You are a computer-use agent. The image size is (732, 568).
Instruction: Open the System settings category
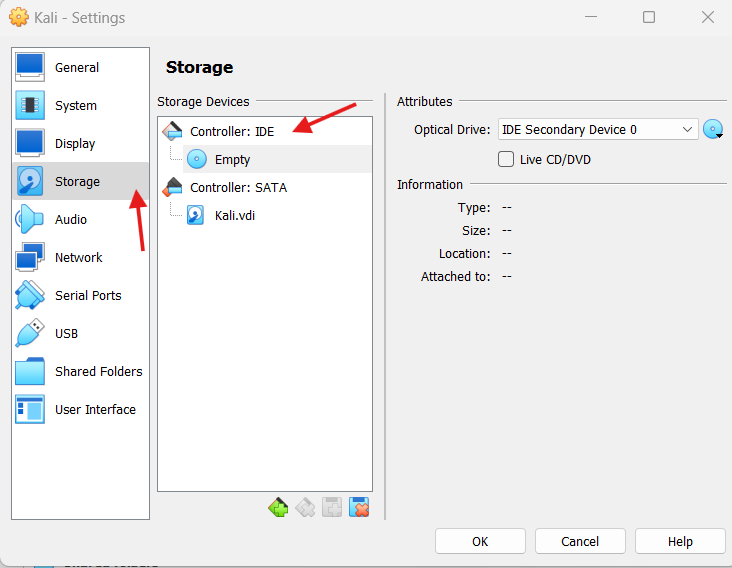(80, 105)
